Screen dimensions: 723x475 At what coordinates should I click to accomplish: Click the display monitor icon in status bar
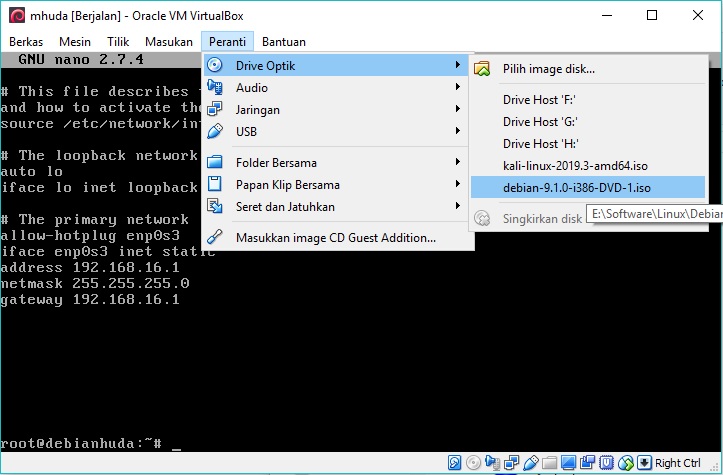point(568,462)
